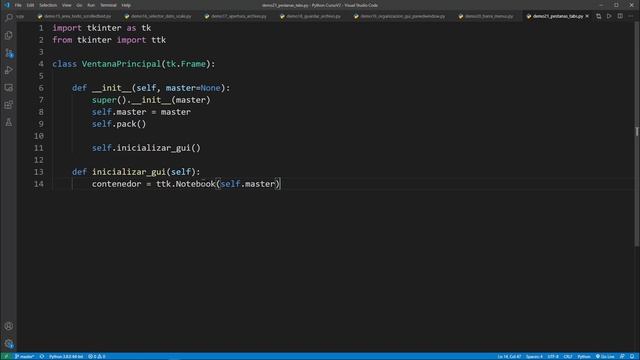Open the Run and Debug view
The width and height of the screenshot is (640, 360).
9,70
